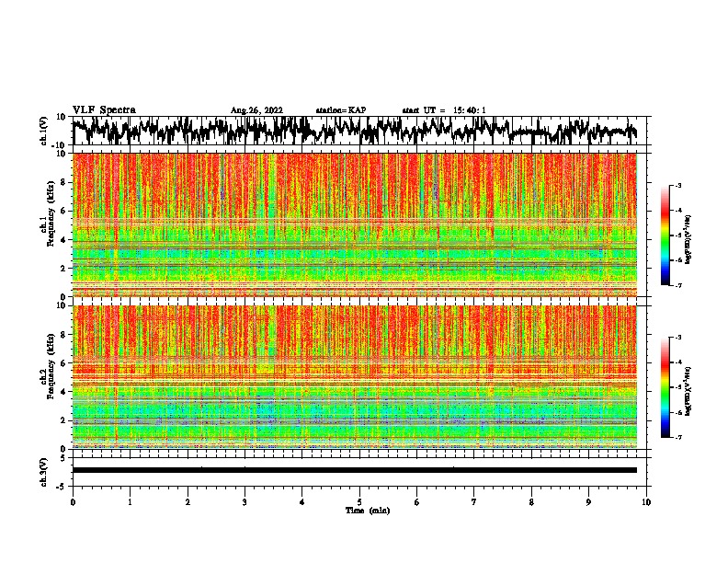
Task: Click the ch.2 frequency axis "2" tick label
Action: coord(64,420)
